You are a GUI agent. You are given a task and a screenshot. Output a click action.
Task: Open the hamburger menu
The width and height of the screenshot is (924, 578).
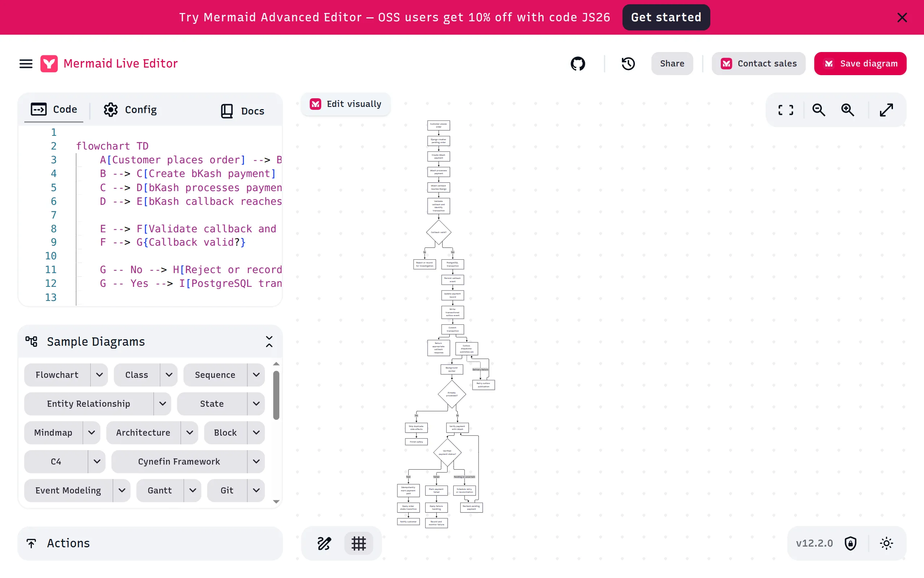pos(26,64)
